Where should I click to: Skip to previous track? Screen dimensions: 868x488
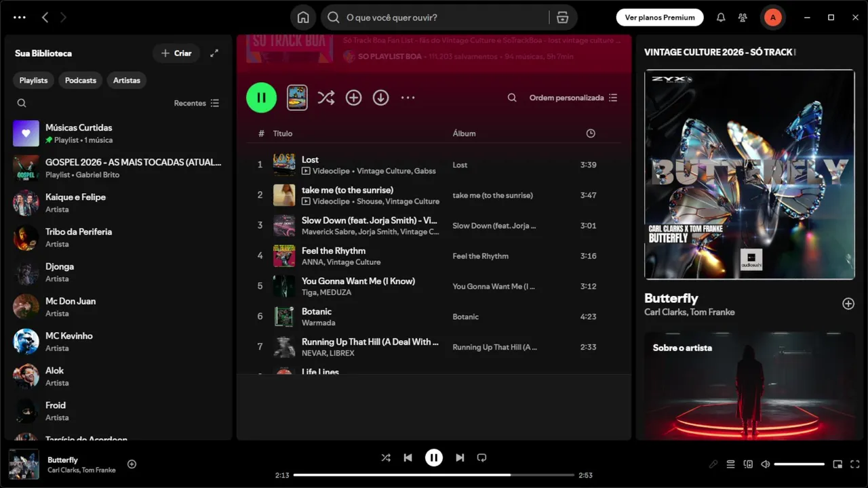point(408,457)
